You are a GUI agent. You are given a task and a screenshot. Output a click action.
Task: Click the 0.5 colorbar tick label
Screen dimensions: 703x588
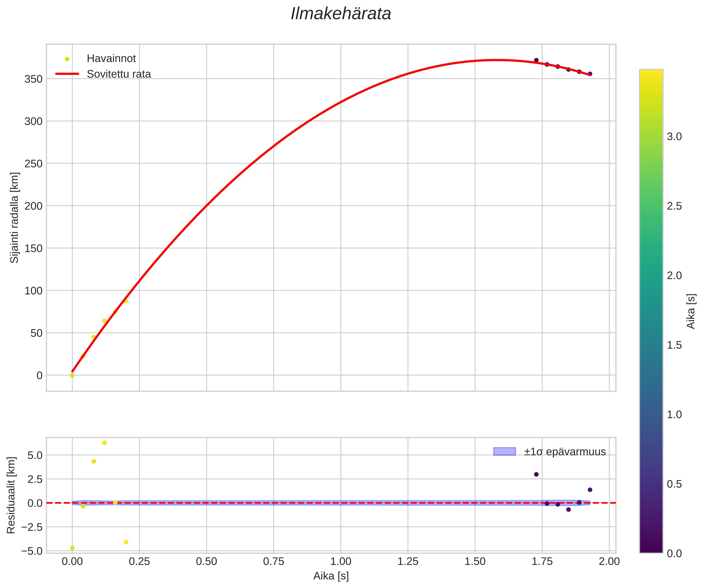674,484
